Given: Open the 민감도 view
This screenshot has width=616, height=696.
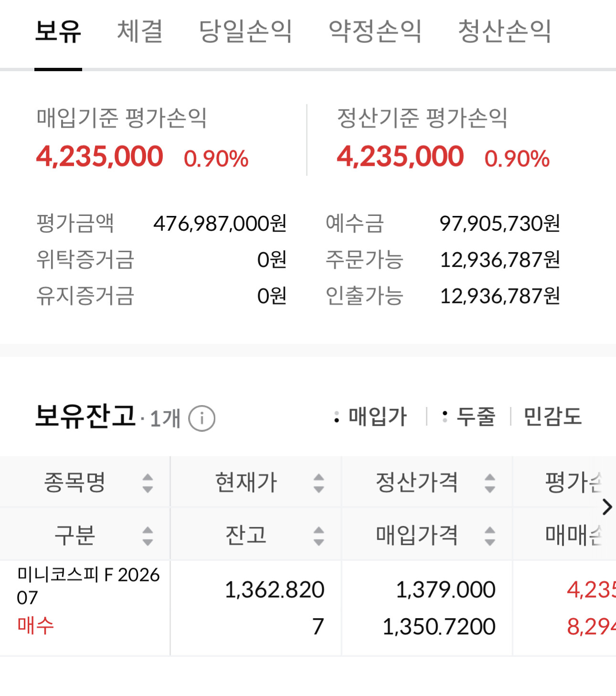Looking at the screenshot, I should (552, 417).
